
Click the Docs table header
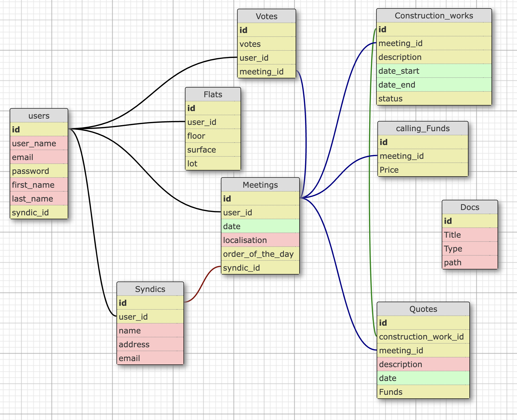[x=470, y=207]
